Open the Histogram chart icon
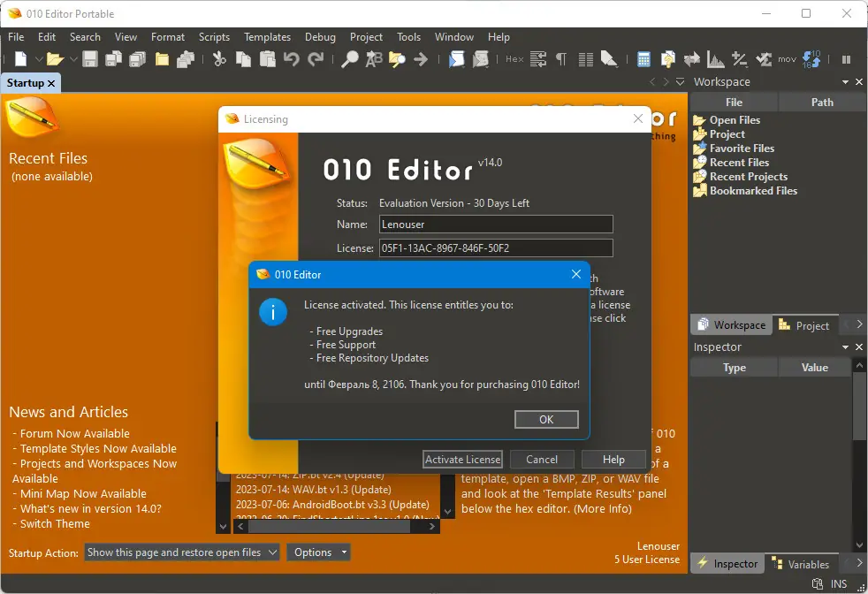The image size is (868, 594). (715, 58)
